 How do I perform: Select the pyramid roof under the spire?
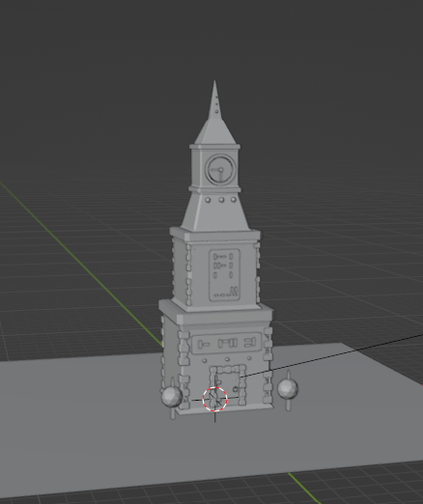point(215,131)
